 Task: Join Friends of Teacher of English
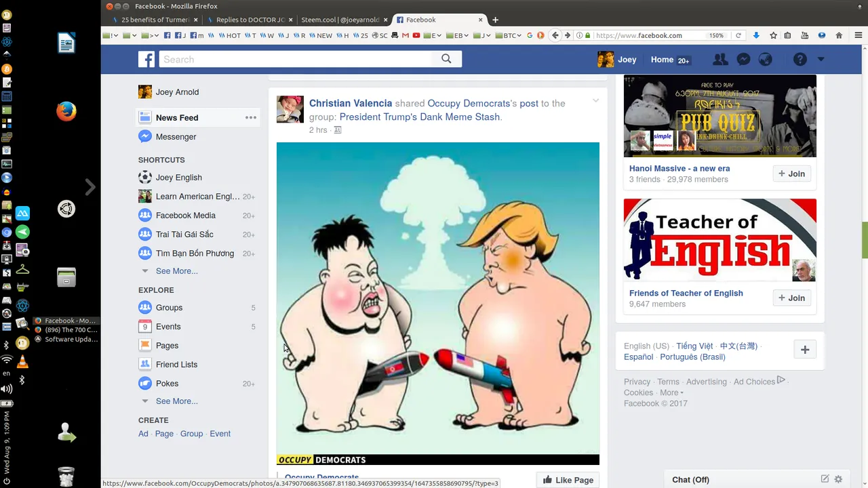[791, 298]
